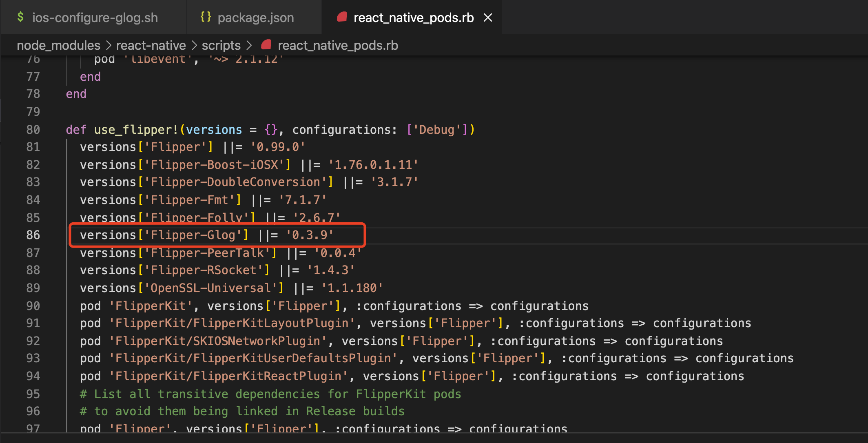Click the react_native_pods.rb breadcrumb filename
Image resolution: width=868 pixels, height=443 pixels.
[338, 45]
